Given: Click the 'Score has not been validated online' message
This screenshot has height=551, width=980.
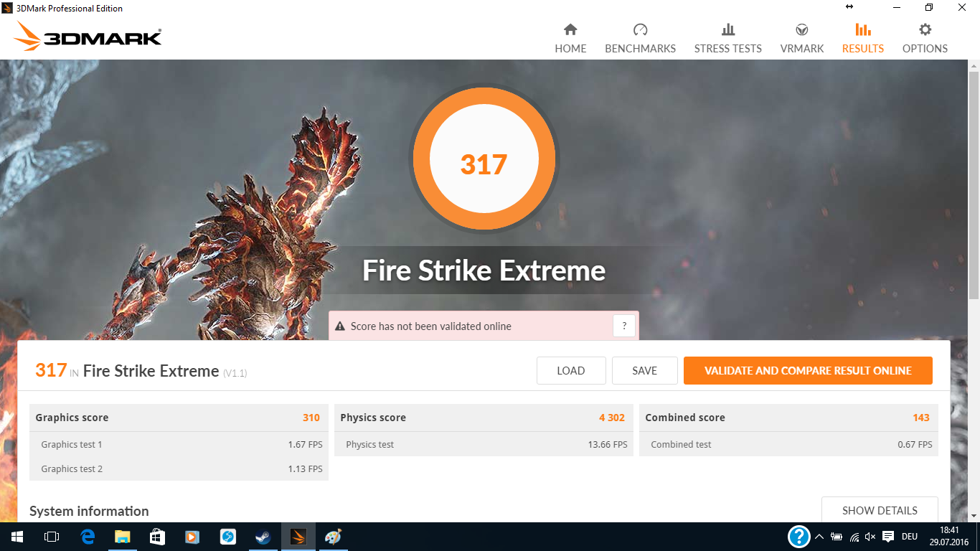Looking at the screenshot, I should click(431, 326).
